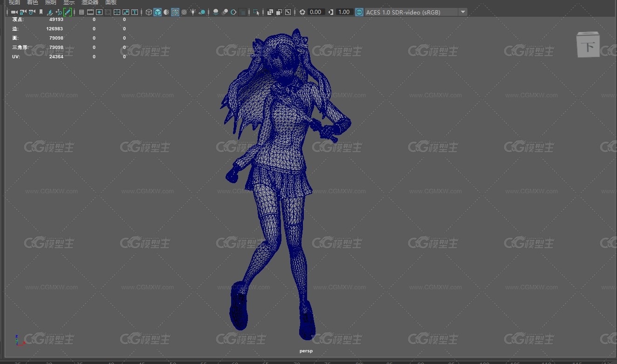Switch to wireframe display cube icon
Image resolution: width=617 pixels, height=364 pixels.
coord(149,12)
